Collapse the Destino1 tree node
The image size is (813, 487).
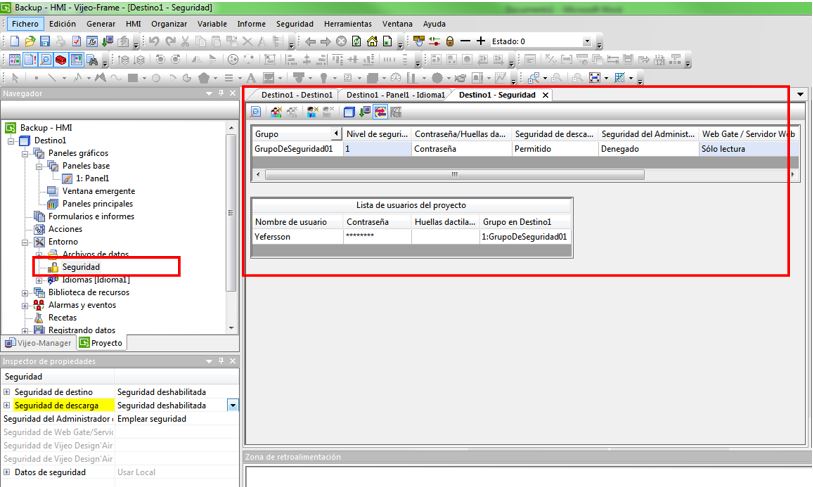pyautogui.click(x=11, y=141)
